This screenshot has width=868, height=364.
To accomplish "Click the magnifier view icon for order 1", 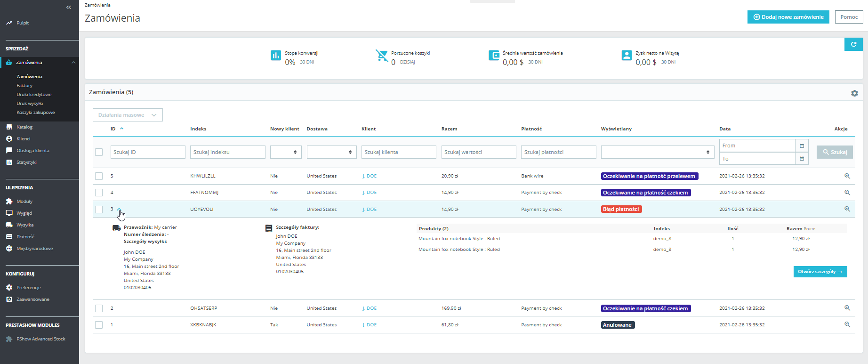I will (x=847, y=324).
